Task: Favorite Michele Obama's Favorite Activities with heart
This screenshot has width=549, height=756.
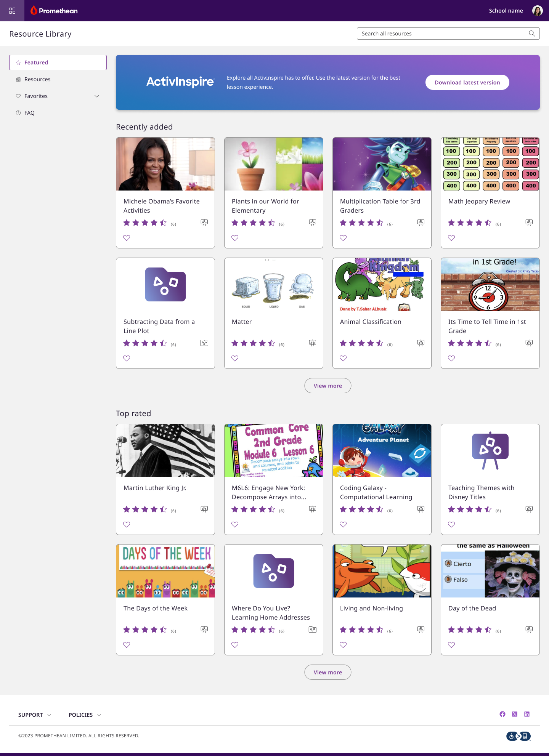Action: pos(127,238)
